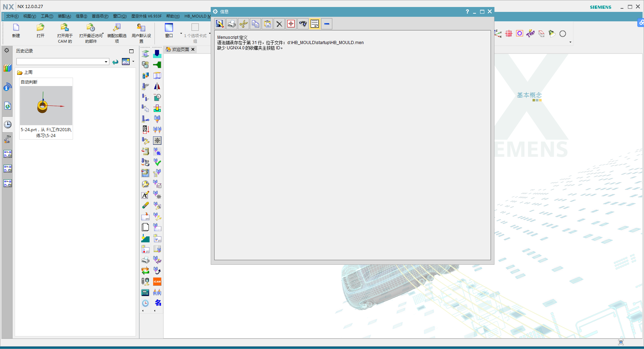644x349 pixels.
Task: Open the 5-24.prt thumbnail in history
Action: [46, 106]
